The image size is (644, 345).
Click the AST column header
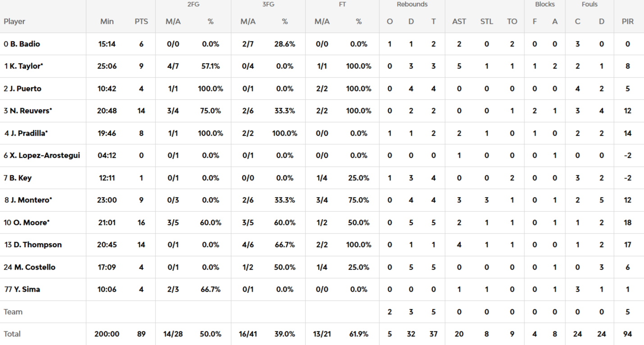pyautogui.click(x=459, y=22)
